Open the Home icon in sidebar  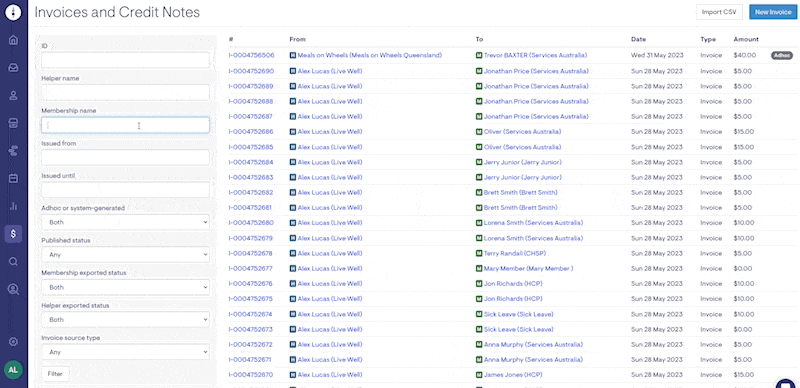point(13,40)
